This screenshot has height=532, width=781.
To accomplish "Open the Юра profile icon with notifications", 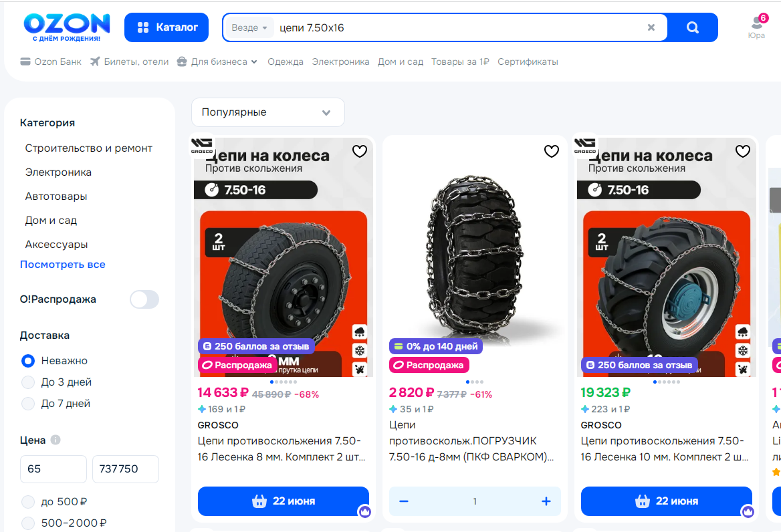I will point(757,26).
